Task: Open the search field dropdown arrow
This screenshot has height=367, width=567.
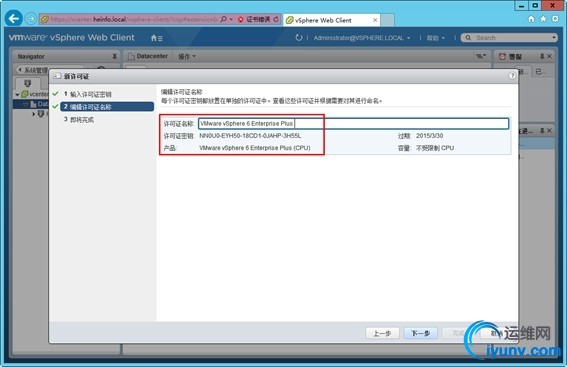Action: coord(554,38)
